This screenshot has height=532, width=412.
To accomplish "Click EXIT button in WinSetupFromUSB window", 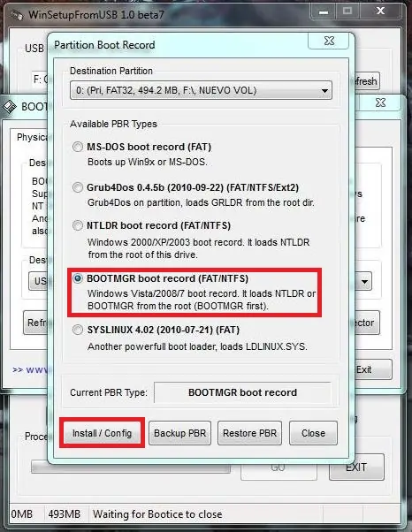I will 356,467.
